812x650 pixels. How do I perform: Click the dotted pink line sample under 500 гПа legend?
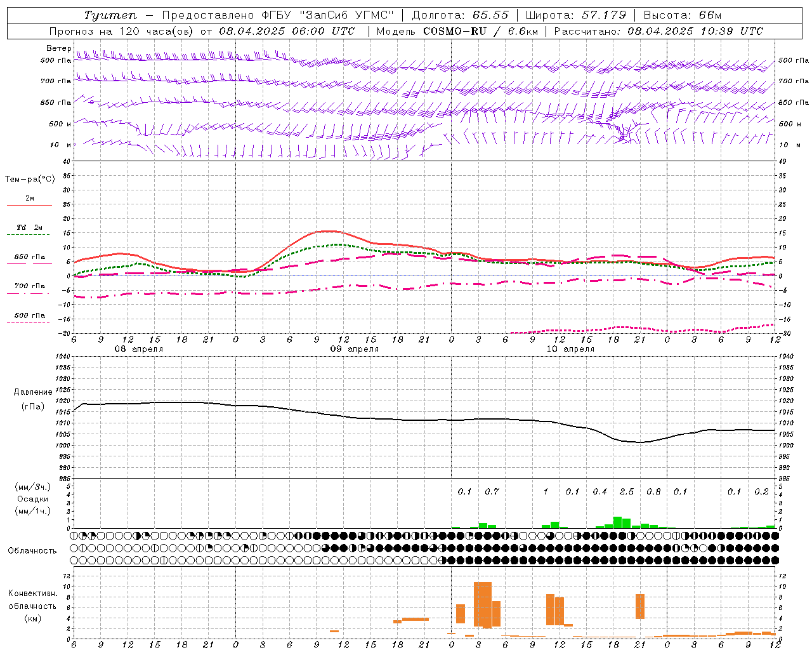coord(28,323)
